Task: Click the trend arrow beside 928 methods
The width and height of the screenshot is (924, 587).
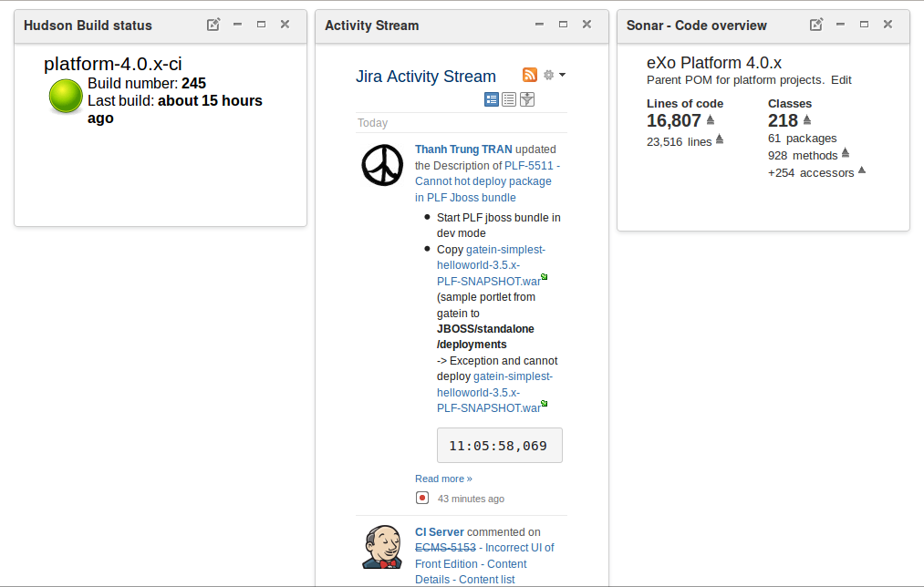Action: pyautogui.click(x=846, y=152)
